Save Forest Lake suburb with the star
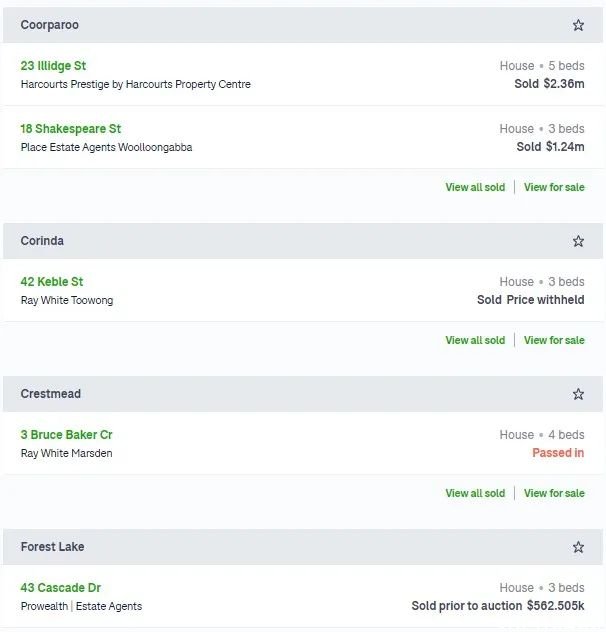Viewport: 606px width, 632px height. click(x=578, y=547)
